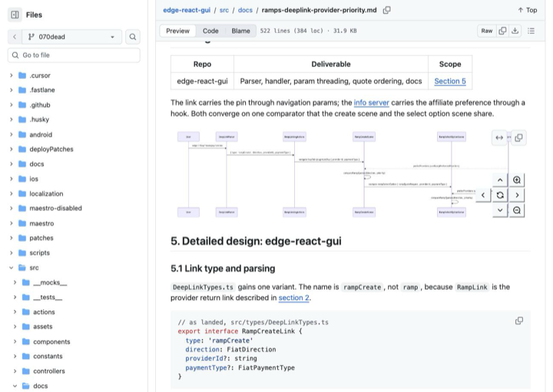
Task: Click the ios folder icon
Action: coord(22,179)
